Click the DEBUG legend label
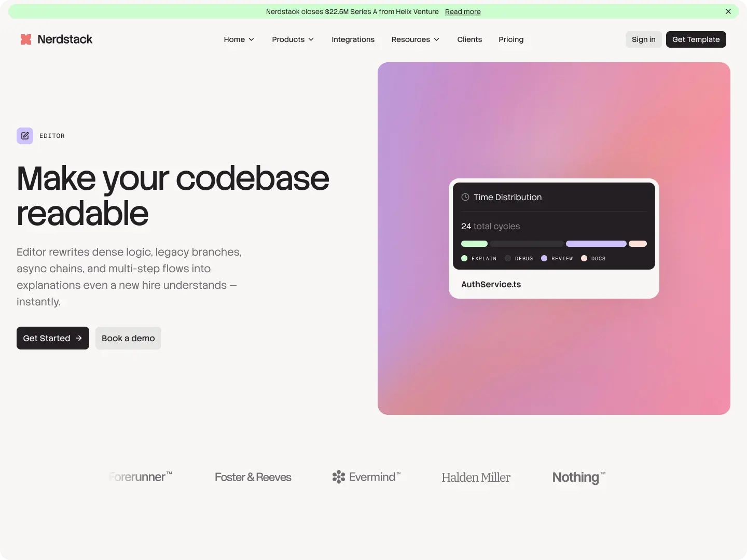The height and width of the screenshot is (560, 747). pos(524,258)
